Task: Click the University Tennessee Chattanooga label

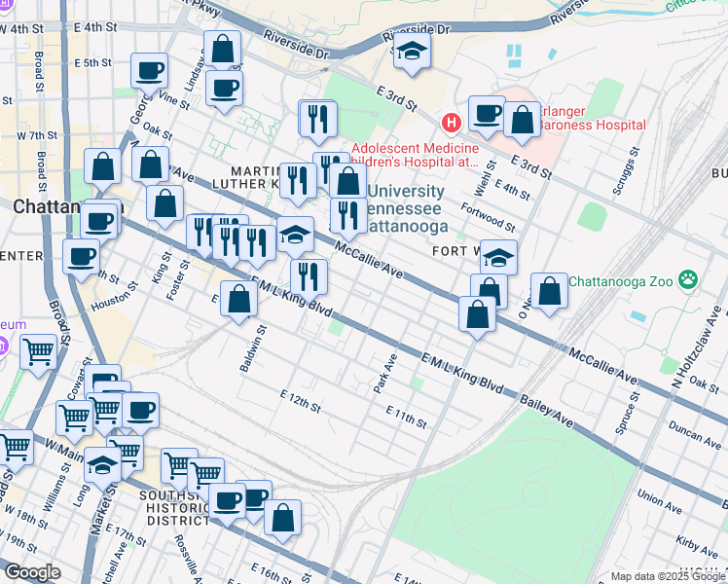Action: (x=406, y=208)
